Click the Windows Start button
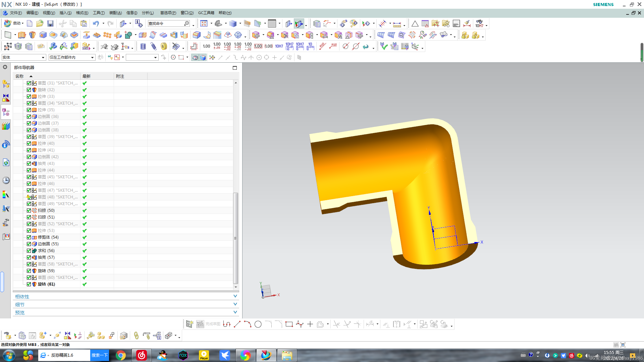Screen dimensions: 644x362 (9, 355)
